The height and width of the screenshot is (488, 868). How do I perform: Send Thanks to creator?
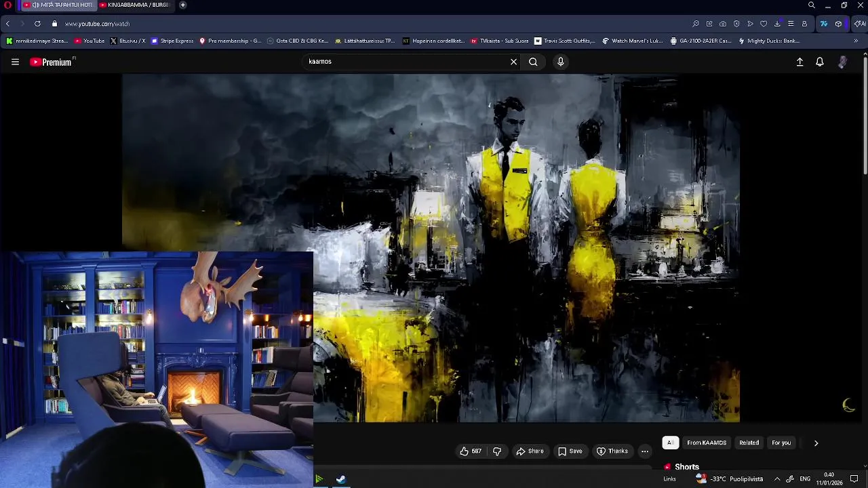612,451
